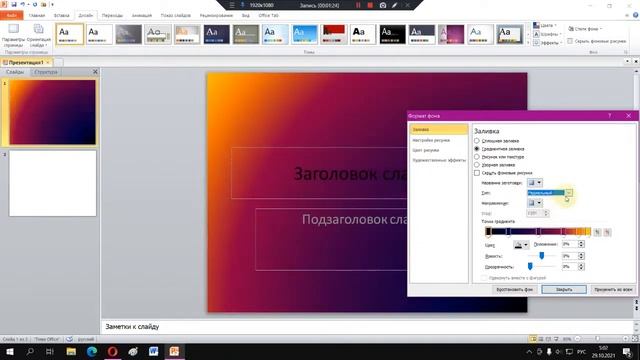Open Opera browser from taskbar

point(113,351)
